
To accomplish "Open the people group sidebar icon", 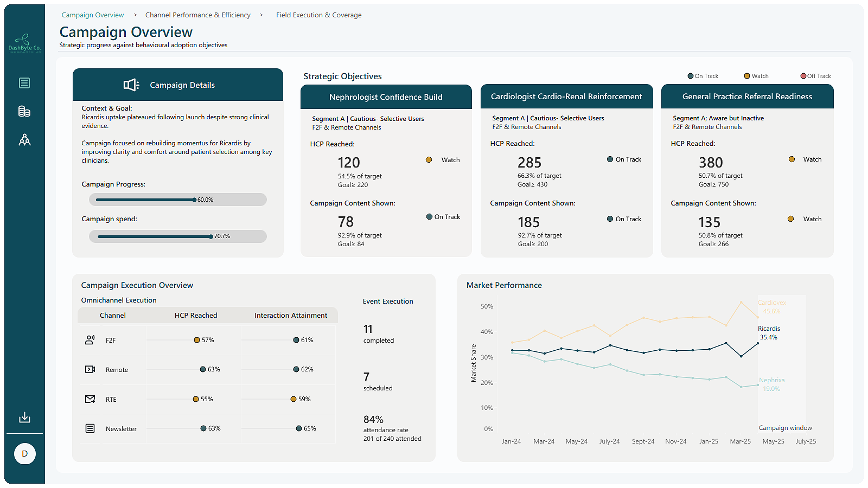I will (x=24, y=140).
